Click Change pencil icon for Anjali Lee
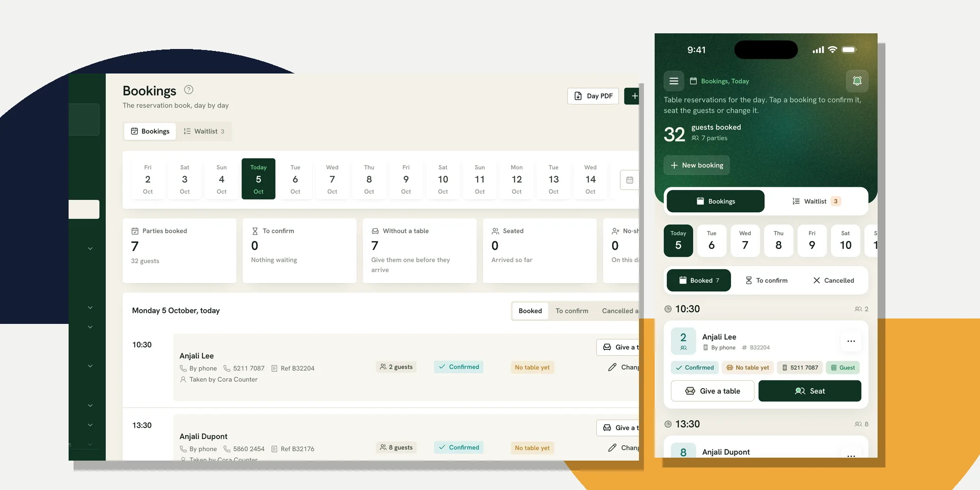The image size is (980, 490). tap(612, 367)
